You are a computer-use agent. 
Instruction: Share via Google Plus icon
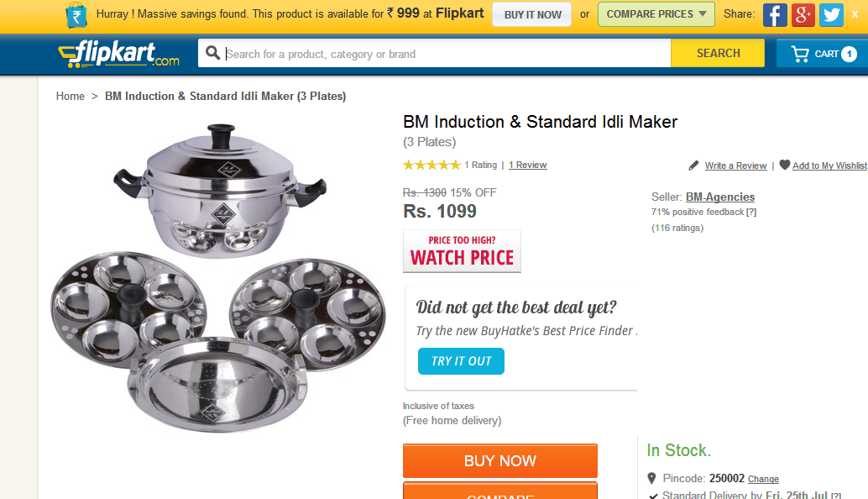803,14
